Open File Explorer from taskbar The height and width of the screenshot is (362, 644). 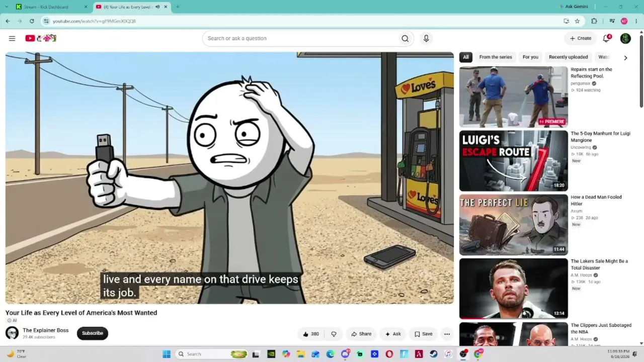coord(300,354)
